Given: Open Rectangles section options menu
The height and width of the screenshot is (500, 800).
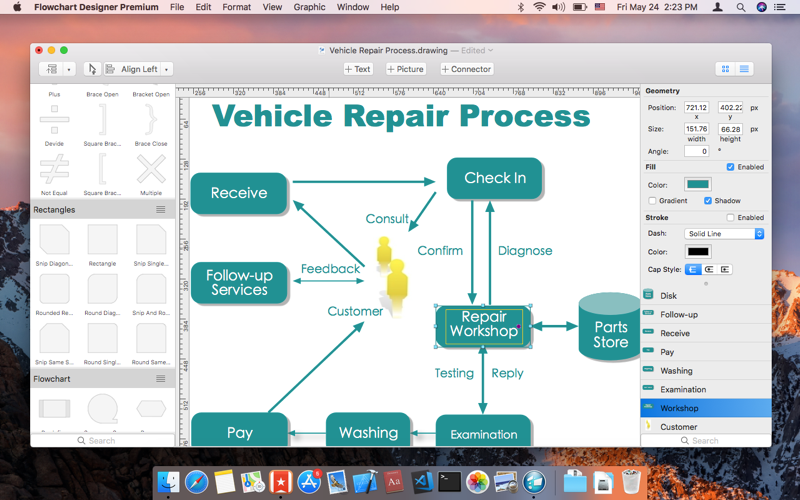Looking at the screenshot, I should point(161,210).
